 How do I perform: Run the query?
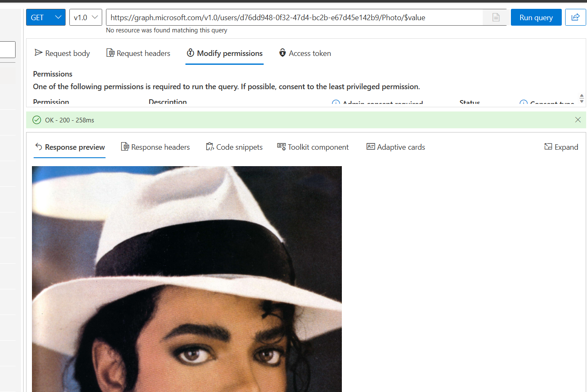(536, 17)
